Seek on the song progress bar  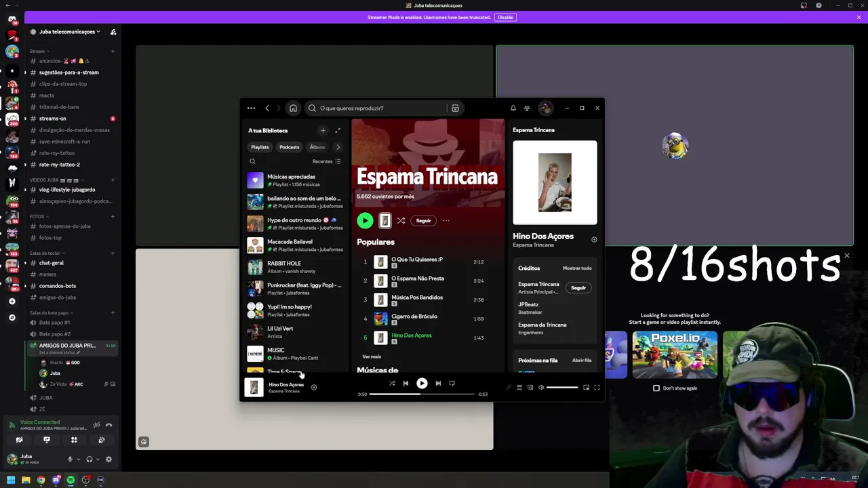[x=421, y=394]
